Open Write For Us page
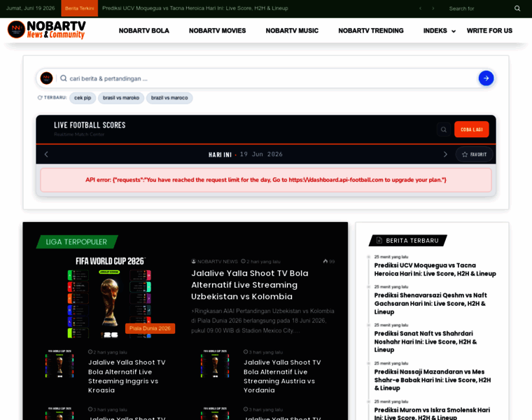The height and width of the screenshot is (420, 532). [489, 31]
